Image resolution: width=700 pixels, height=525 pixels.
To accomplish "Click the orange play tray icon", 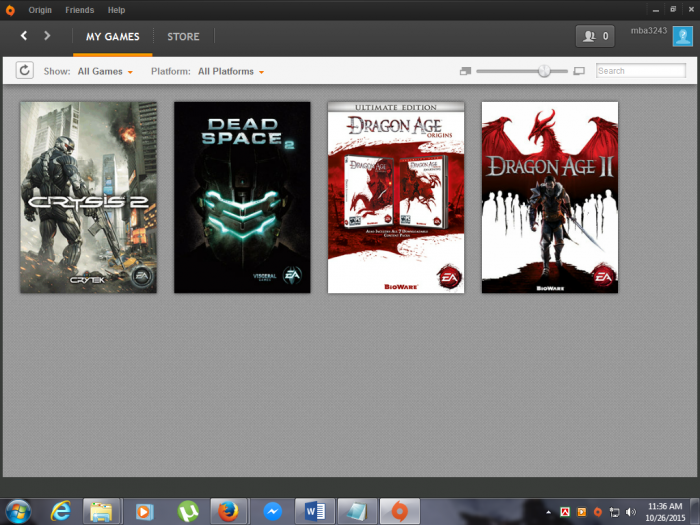I will 582,512.
